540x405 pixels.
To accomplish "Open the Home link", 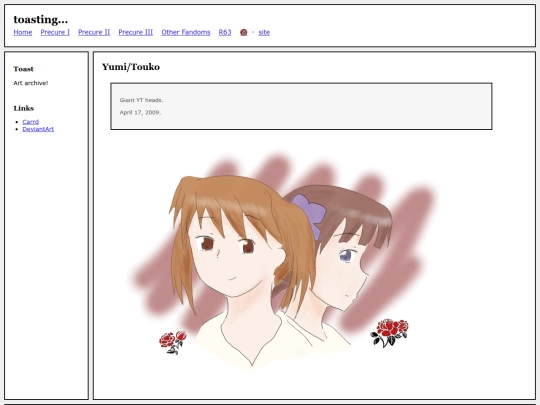I will click(x=23, y=32).
